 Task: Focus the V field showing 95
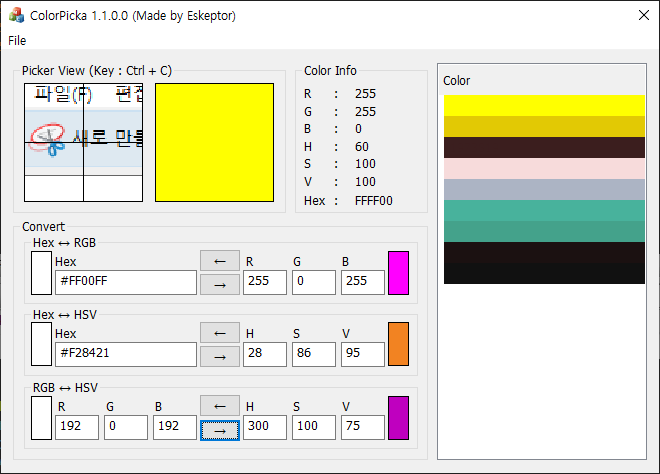coord(363,354)
